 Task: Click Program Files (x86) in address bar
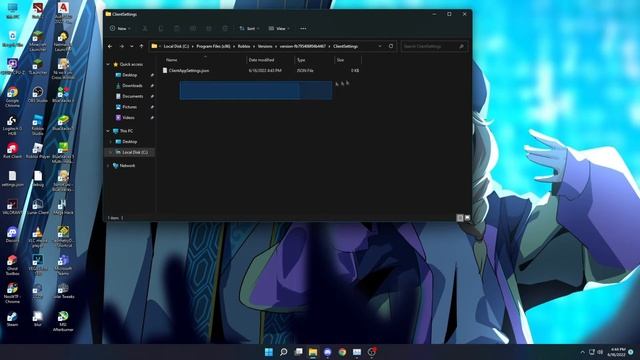tap(213, 47)
